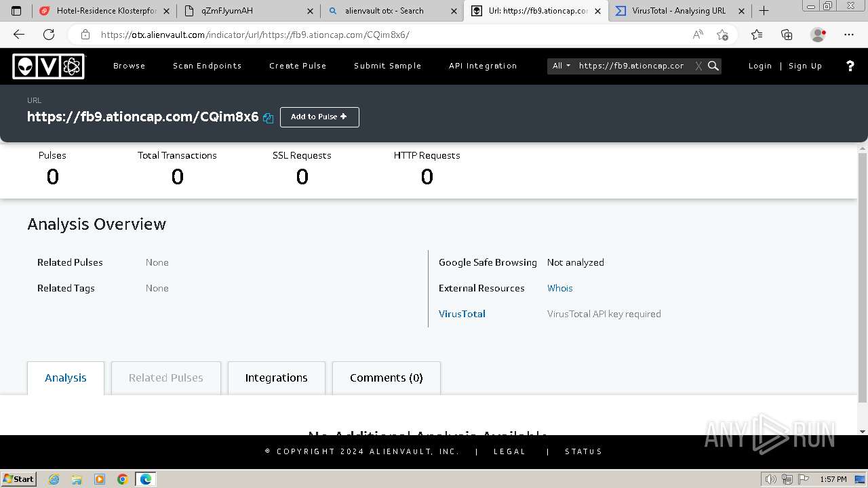Expand the All search type dropdown
The width and height of the screenshot is (868, 488).
pyautogui.click(x=561, y=66)
